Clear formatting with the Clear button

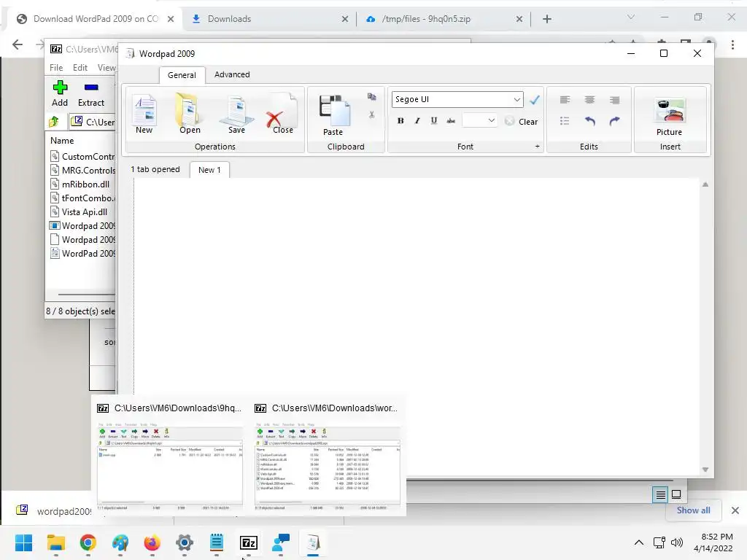[x=521, y=122]
